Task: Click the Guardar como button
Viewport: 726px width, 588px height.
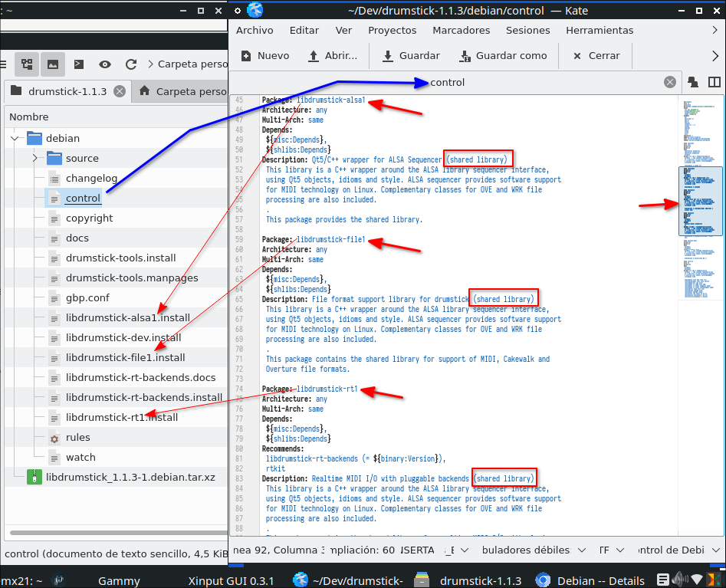Action: coord(503,56)
